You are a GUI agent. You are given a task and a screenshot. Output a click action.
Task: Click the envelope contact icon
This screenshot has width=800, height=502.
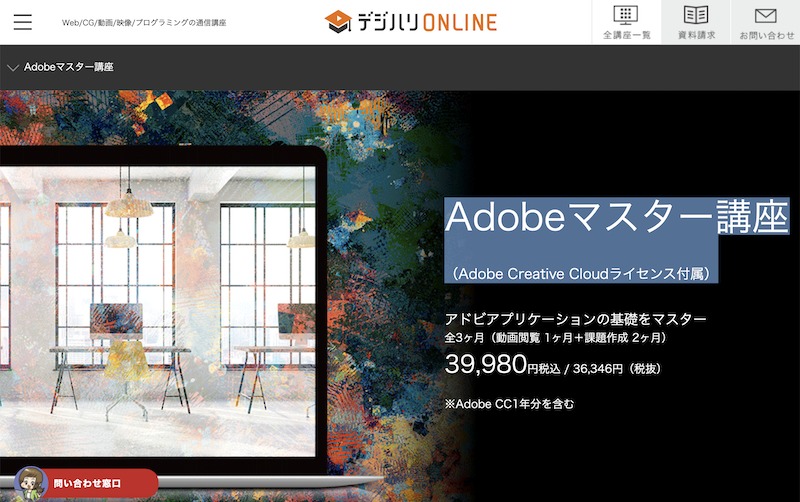766,15
